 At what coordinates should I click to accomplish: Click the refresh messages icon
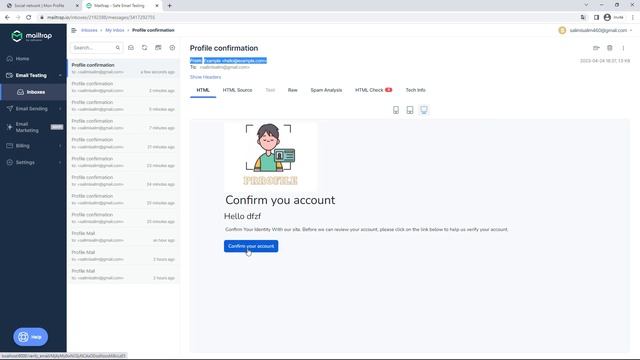(x=144, y=48)
